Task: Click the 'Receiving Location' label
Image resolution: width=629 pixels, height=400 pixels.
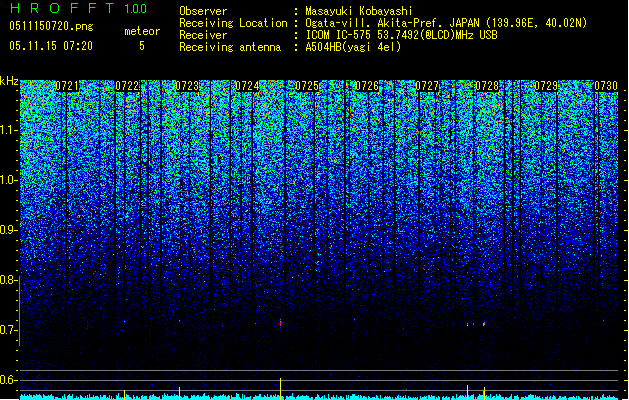Action: [x=233, y=23]
